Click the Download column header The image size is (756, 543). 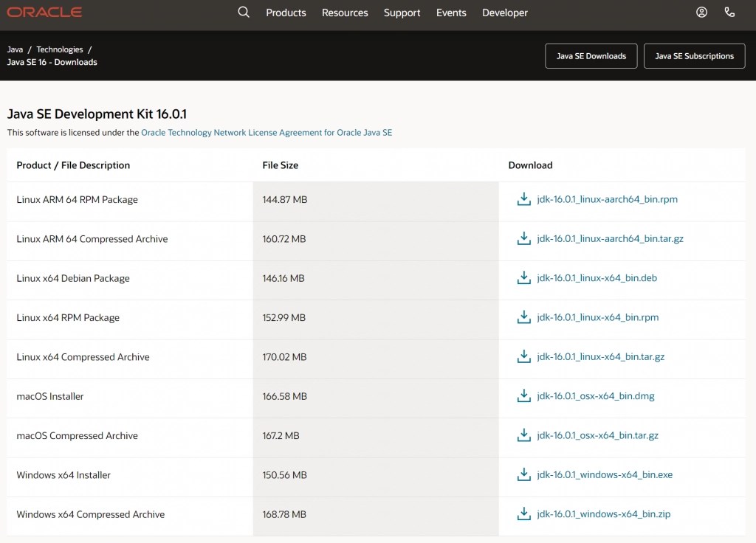coord(530,165)
